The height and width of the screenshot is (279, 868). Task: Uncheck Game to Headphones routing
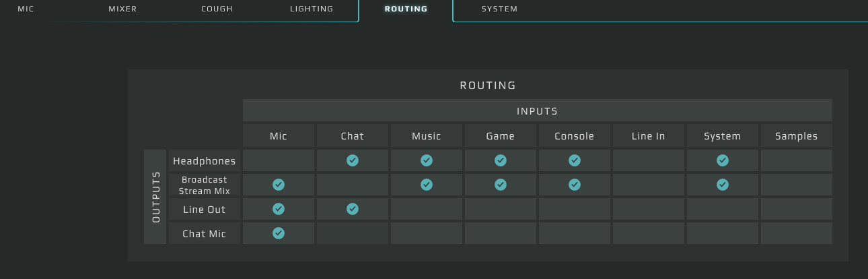(x=501, y=160)
